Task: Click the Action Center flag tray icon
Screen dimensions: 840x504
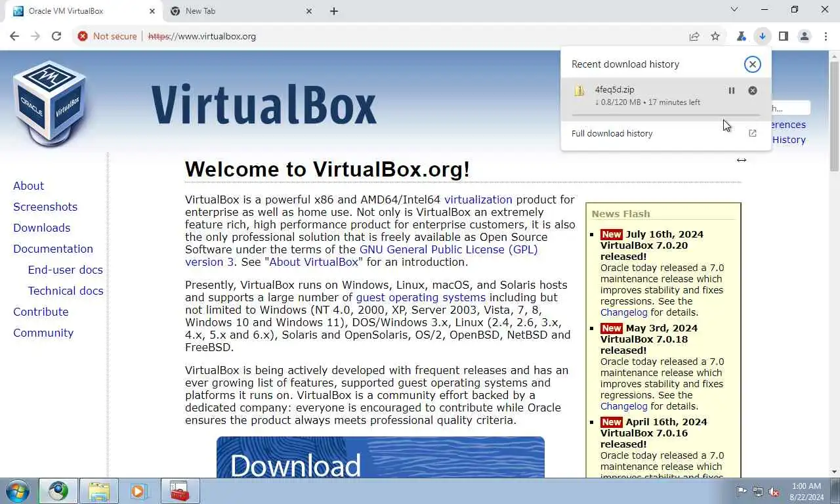Action: (742, 491)
